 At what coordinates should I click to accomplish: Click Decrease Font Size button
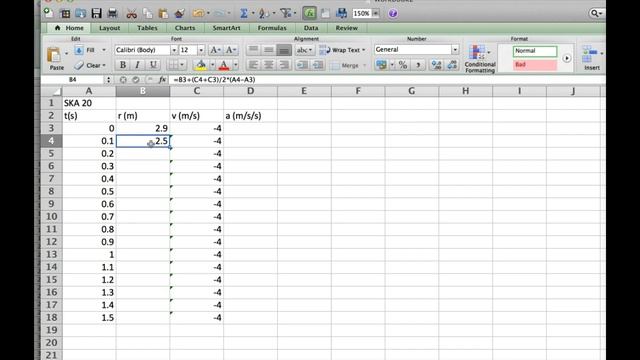pos(230,50)
